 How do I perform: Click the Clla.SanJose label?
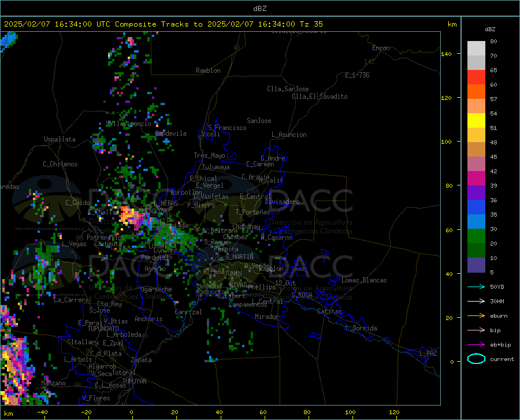coord(288,89)
